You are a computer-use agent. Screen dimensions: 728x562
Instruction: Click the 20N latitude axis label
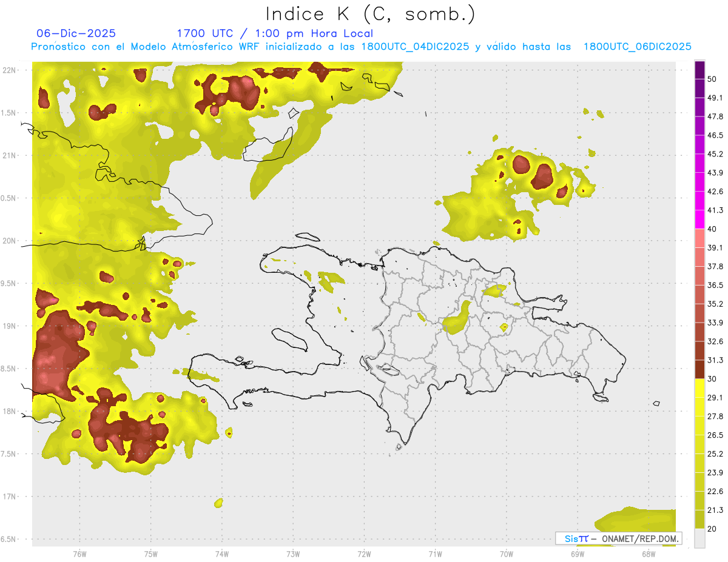pyautogui.click(x=10, y=241)
